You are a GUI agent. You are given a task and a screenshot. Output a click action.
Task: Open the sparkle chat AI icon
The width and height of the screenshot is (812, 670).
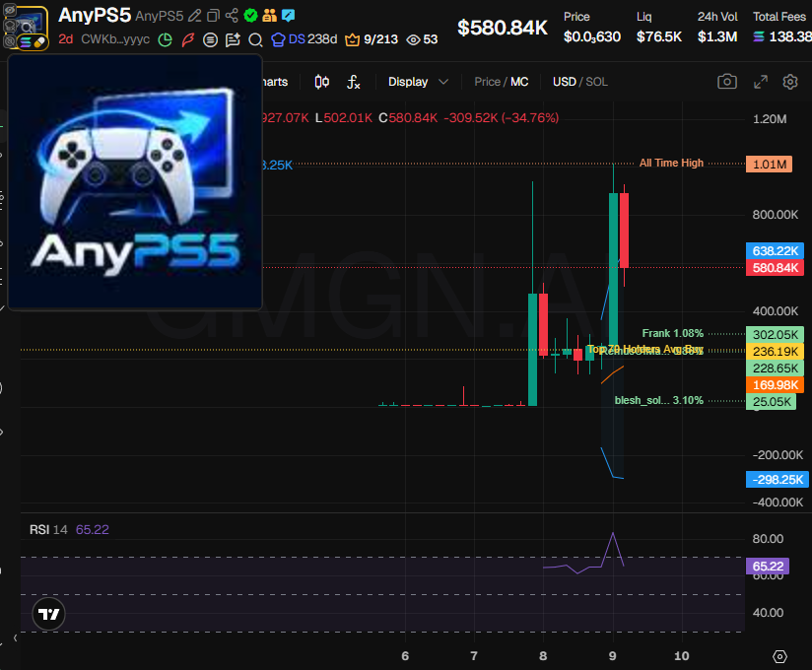tap(233, 39)
